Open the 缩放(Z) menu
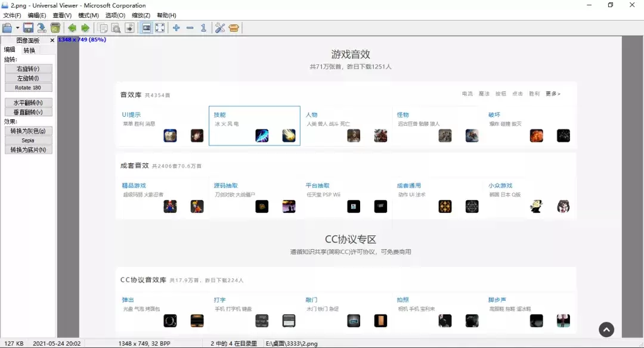This screenshot has height=348, width=644. (x=141, y=15)
